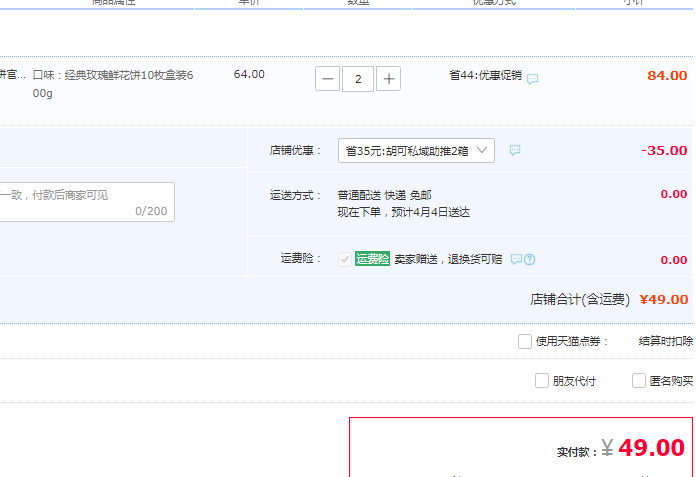Click the quantity field showing 2
The height and width of the screenshot is (477, 696).
[x=358, y=79]
